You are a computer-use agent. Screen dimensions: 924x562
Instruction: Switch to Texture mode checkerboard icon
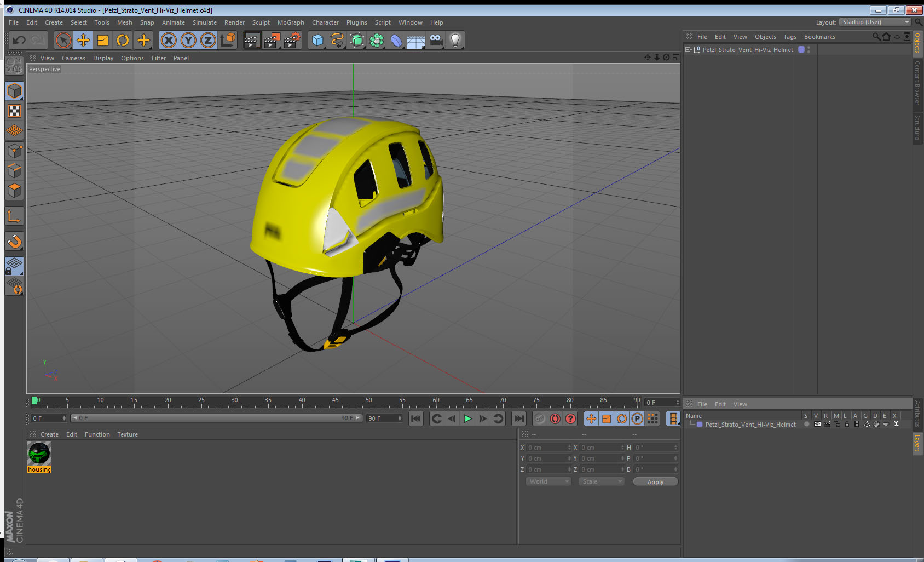(14, 111)
